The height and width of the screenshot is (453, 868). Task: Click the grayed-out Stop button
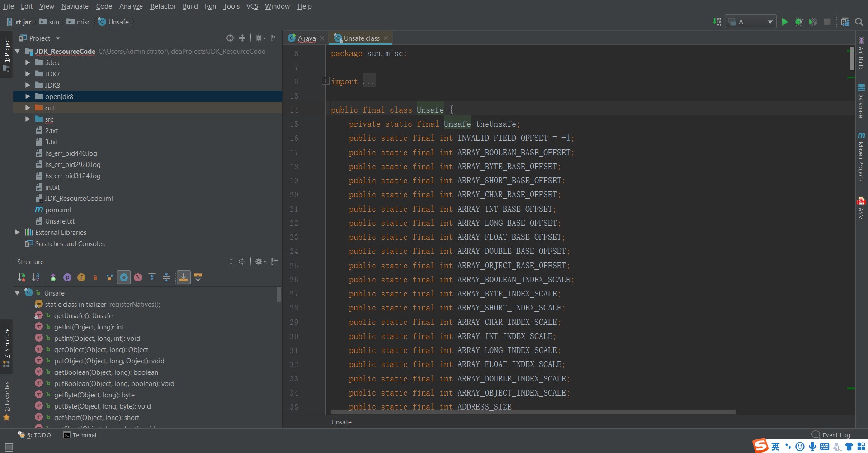click(x=827, y=22)
